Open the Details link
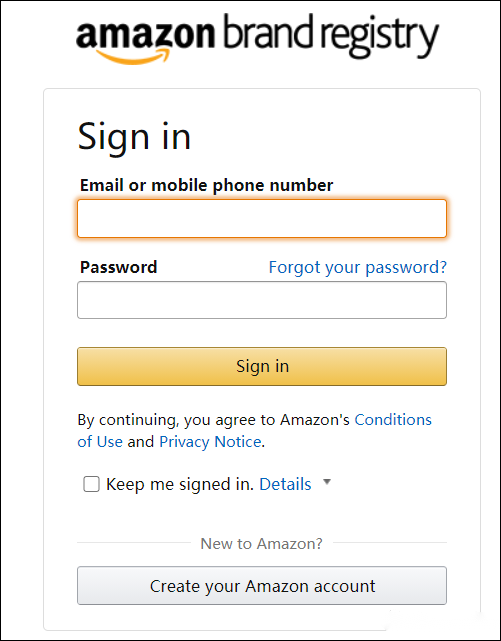 [x=285, y=484]
